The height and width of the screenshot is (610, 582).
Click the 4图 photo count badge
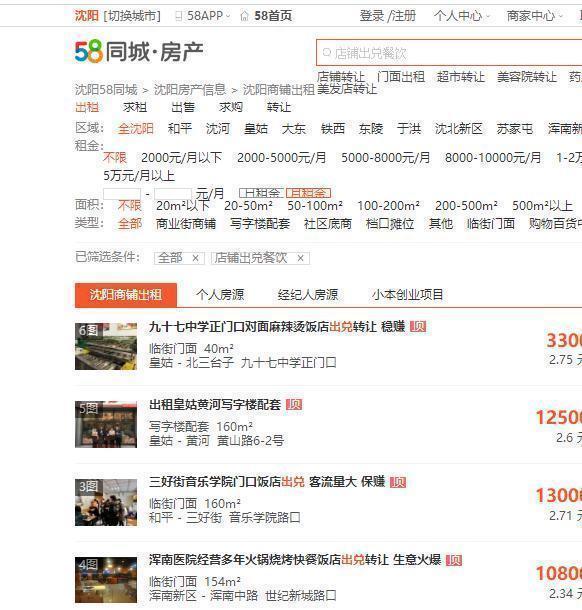tap(88, 564)
